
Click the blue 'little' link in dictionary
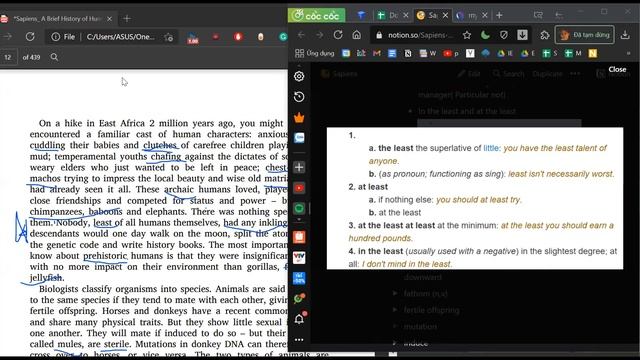(x=491, y=148)
